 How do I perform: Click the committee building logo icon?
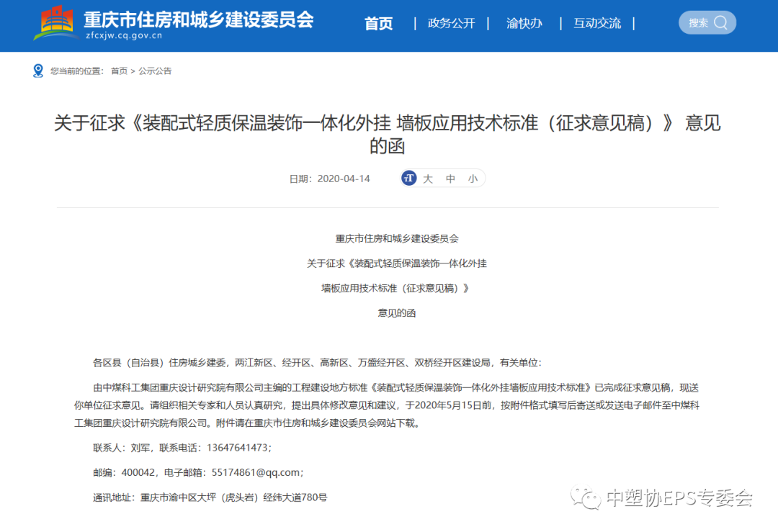57,23
